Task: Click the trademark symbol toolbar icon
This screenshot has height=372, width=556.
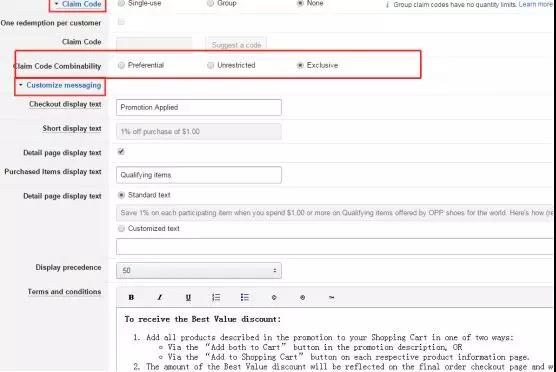Action: point(331,298)
